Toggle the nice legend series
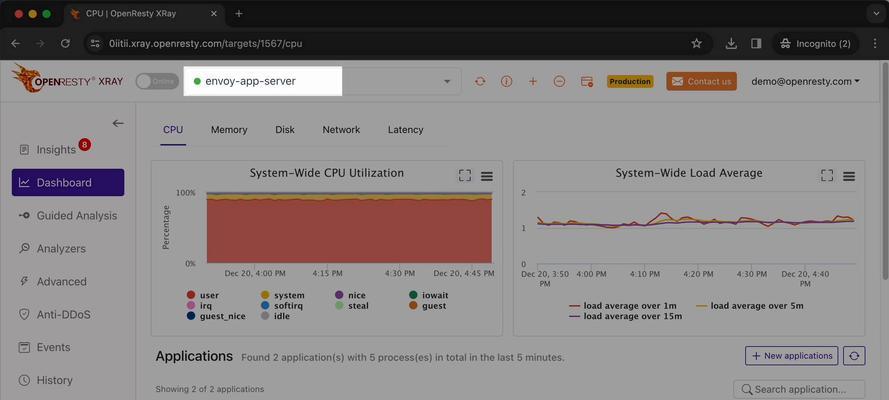The image size is (889, 400). coord(350,295)
